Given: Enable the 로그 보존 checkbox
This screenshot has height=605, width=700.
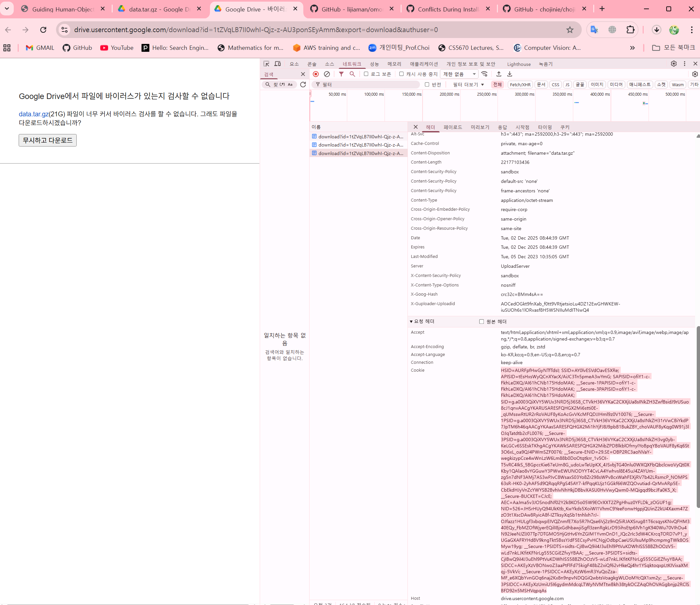Looking at the screenshot, I should [366, 74].
